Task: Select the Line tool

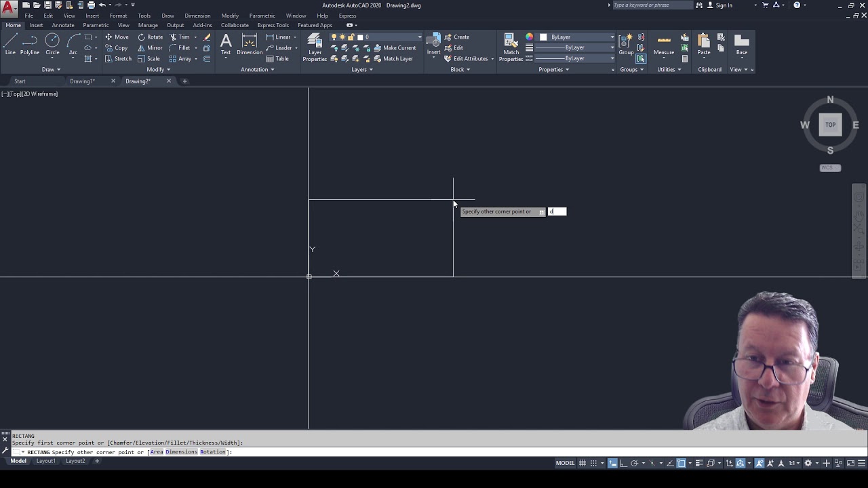Action: [x=10, y=45]
